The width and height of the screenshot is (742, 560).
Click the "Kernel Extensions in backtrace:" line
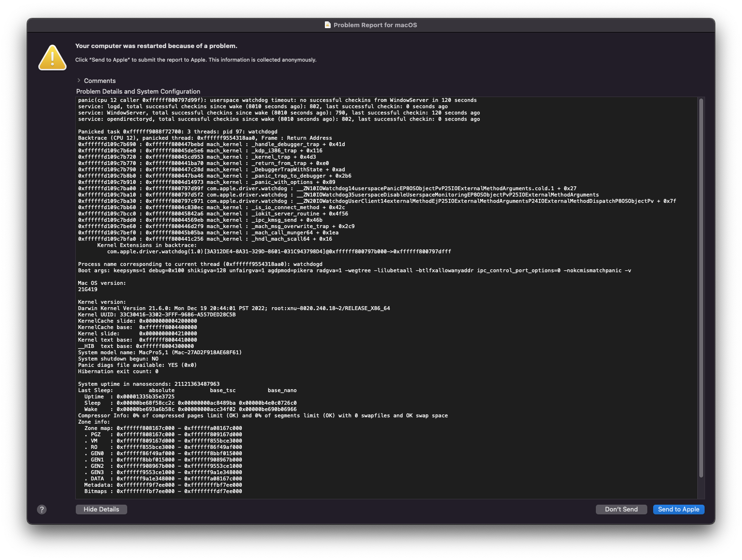click(x=147, y=246)
